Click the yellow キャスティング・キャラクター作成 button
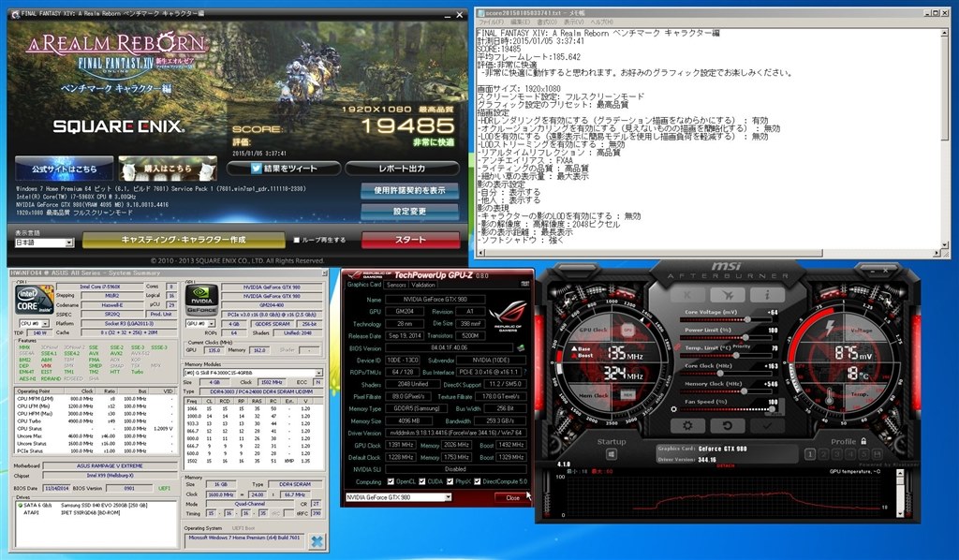Image resolution: width=959 pixels, height=560 pixels. 184,240
